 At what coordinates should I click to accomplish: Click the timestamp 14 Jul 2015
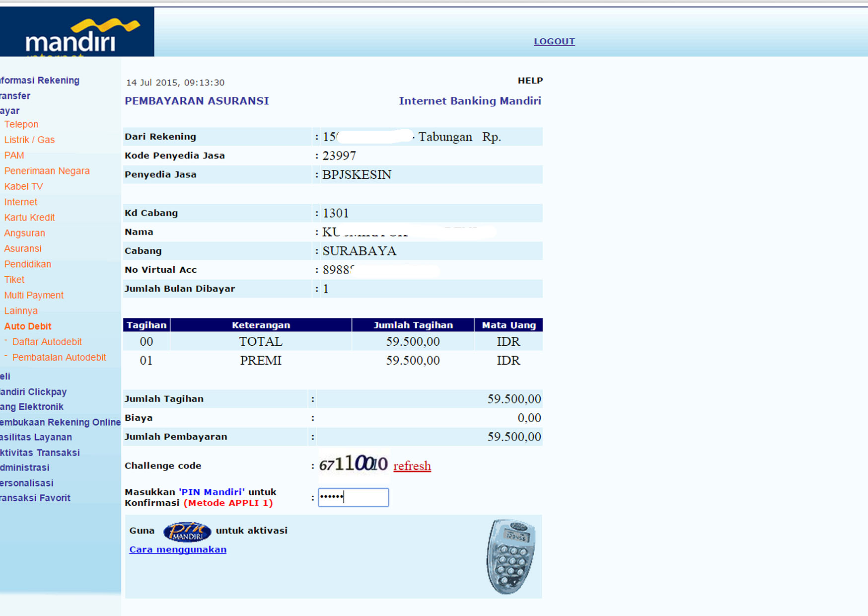coord(175,82)
